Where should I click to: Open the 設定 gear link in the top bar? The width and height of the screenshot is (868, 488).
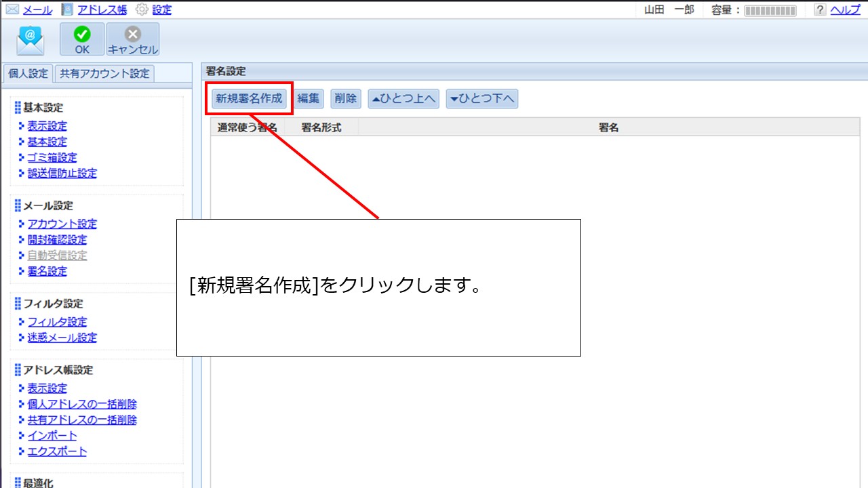pos(161,9)
